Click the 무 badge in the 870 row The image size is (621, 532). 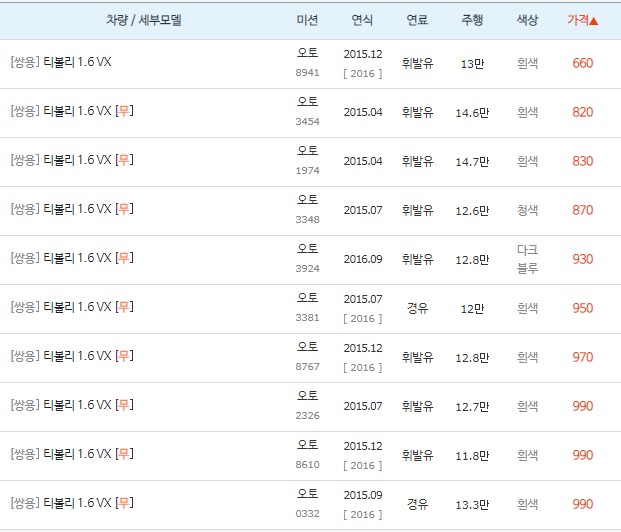pyautogui.click(x=124, y=209)
